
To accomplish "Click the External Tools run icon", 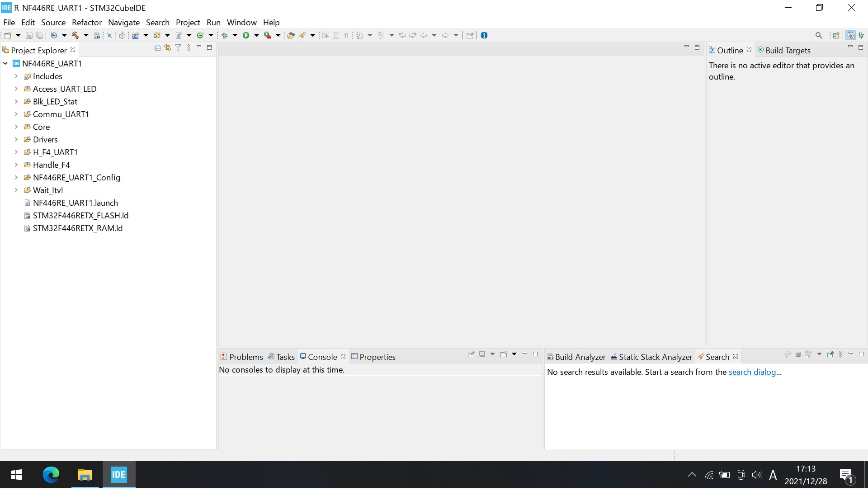I will click(x=268, y=35).
